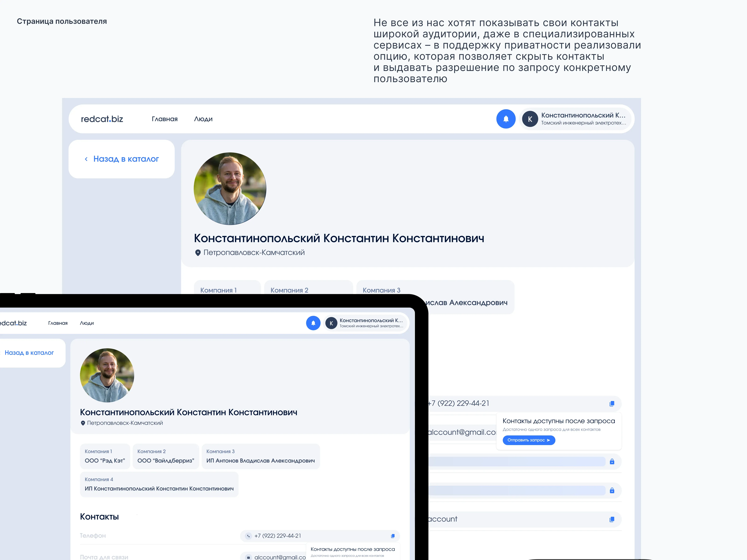The height and width of the screenshot is (560, 747).
Task: Click the K avatar in desktop header
Action: [x=530, y=119]
